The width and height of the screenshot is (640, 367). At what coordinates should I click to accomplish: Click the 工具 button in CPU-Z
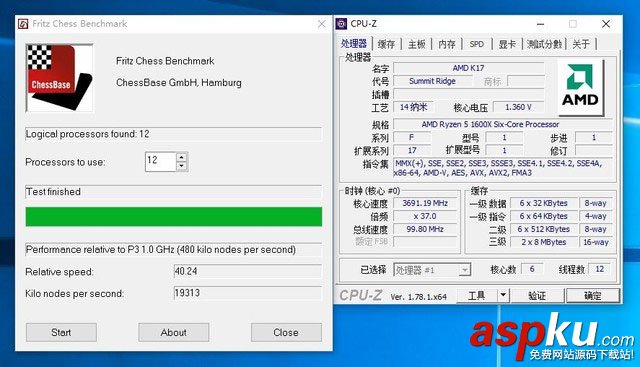point(477,295)
